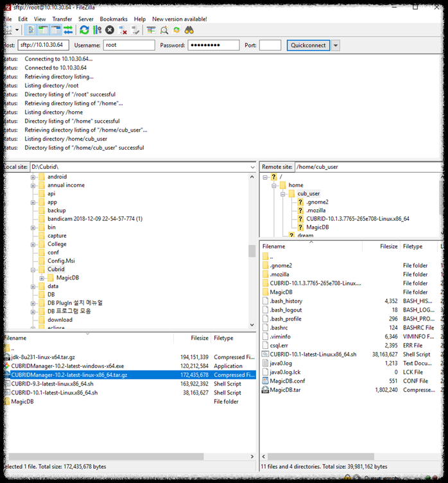This screenshot has height=483, width=448.
Task: Sort remote list by Filesize column
Action: coord(381,247)
